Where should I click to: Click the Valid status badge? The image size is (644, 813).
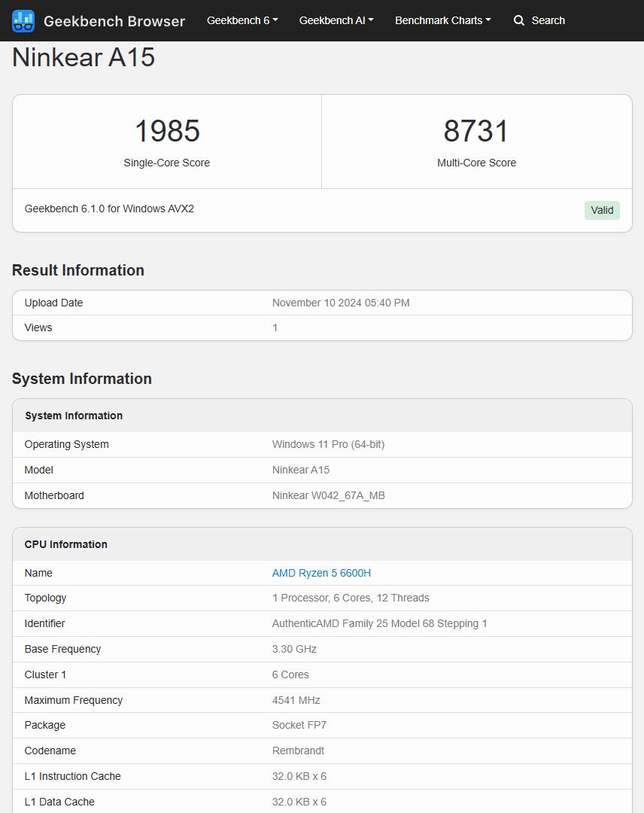pos(602,210)
